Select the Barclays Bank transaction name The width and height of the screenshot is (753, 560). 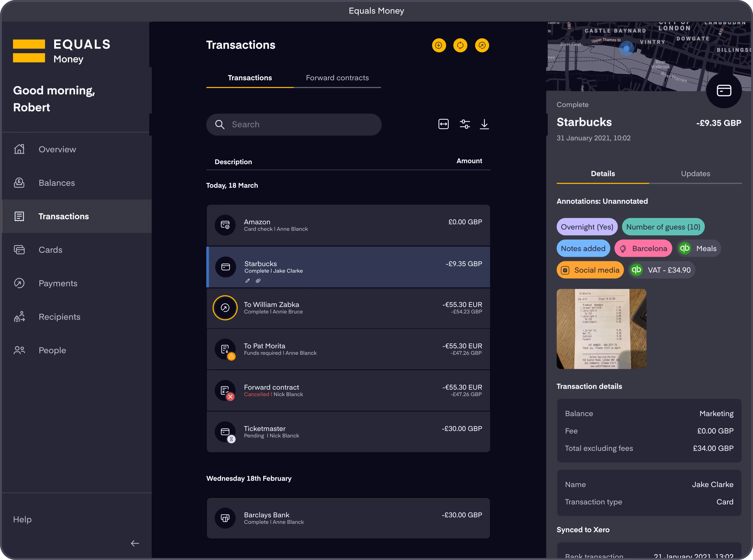coord(267,515)
